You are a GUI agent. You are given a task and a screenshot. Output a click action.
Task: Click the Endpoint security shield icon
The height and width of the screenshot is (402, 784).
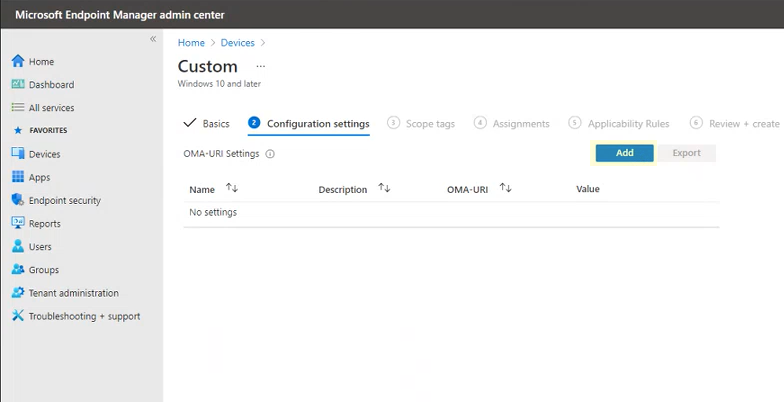[x=17, y=200]
